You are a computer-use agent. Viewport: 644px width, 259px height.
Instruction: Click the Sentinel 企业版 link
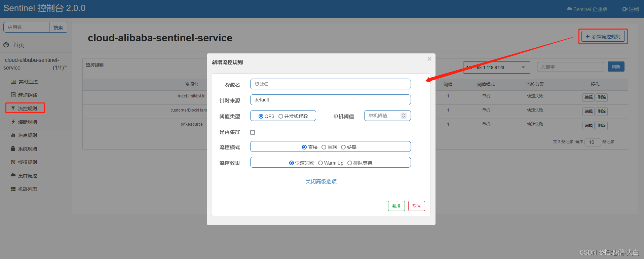click(587, 9)
